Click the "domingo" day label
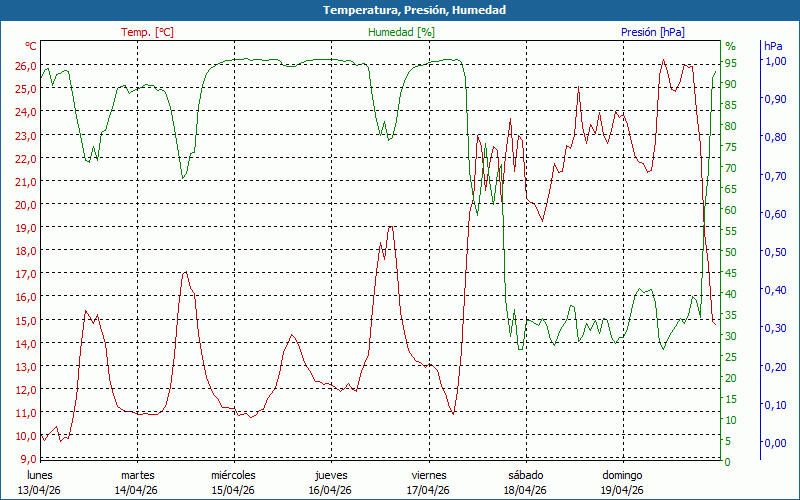 point(622,475)
